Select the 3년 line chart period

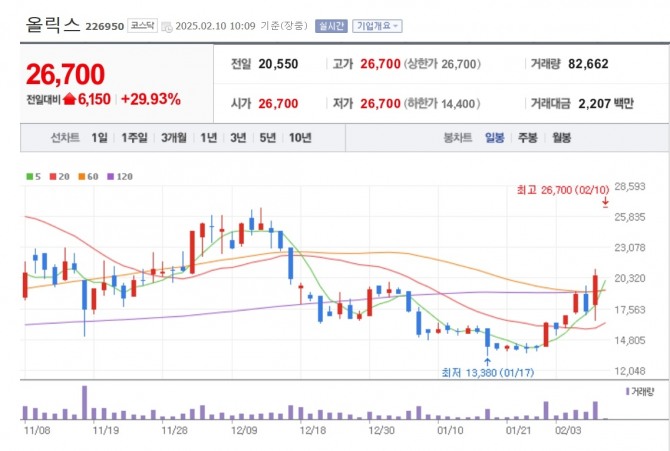(x=238, y=138)
